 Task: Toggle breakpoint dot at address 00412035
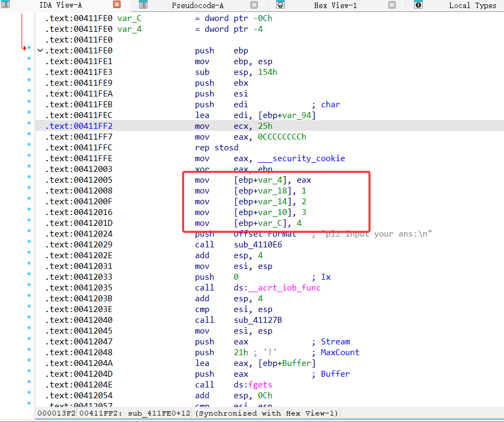[29, 285]
